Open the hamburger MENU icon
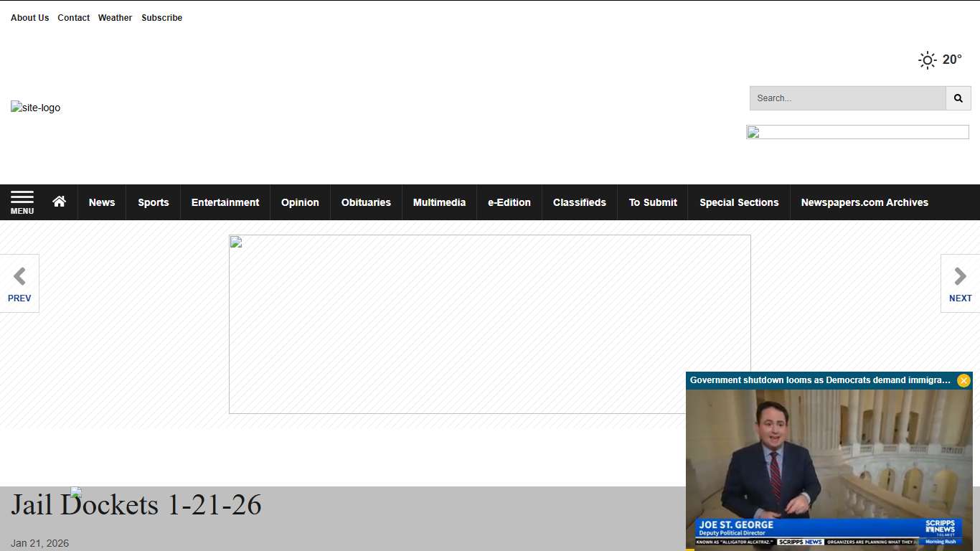The width and height of the screenshot is (980, 551). point(22,202)
